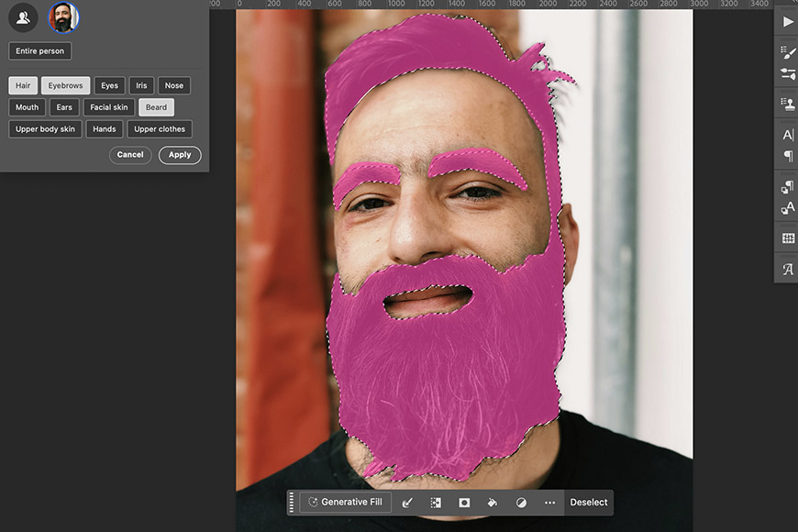Viewport: 798px width, 532px height.
Task: Click the Generative Fill button
Action: pyautogui.click(x=345, y=503)
